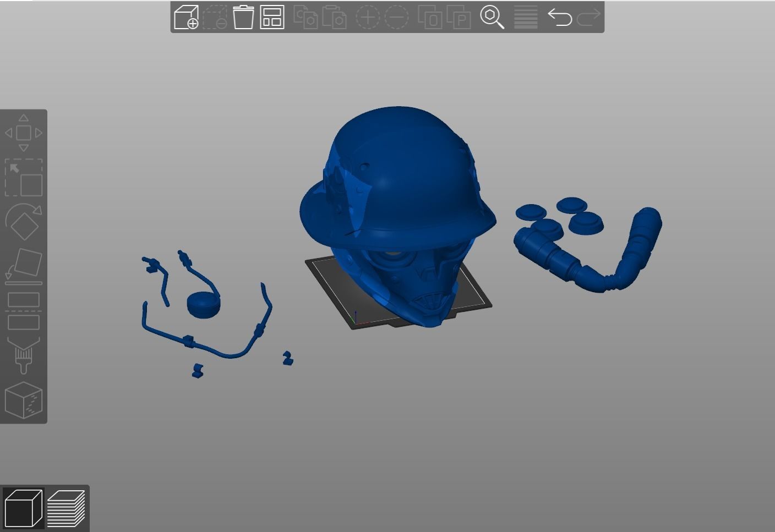
Task: Select the number 5 shaped part
Action: [x=198, y=371]
